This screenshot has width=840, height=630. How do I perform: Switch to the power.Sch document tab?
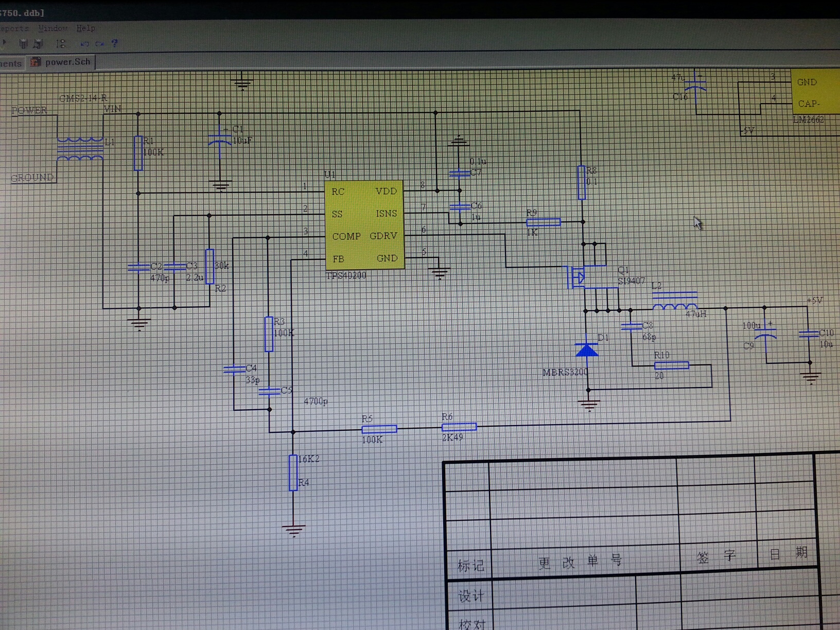[61, 62]
